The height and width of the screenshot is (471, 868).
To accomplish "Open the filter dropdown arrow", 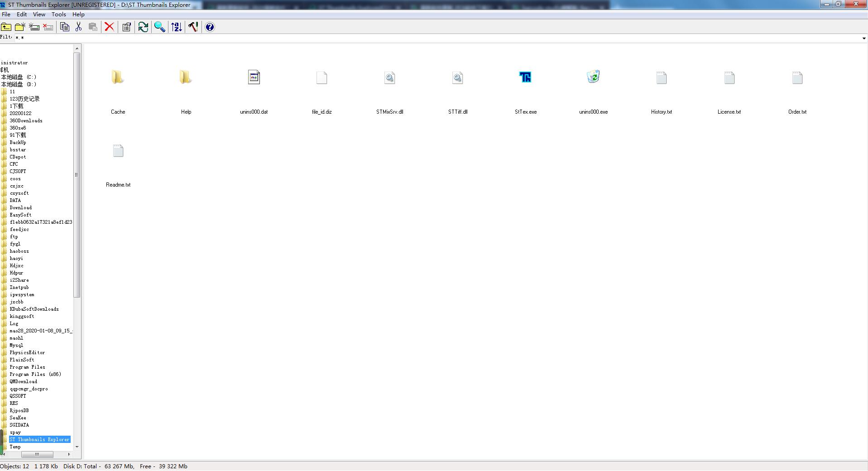I will click(x=864, y=38).
